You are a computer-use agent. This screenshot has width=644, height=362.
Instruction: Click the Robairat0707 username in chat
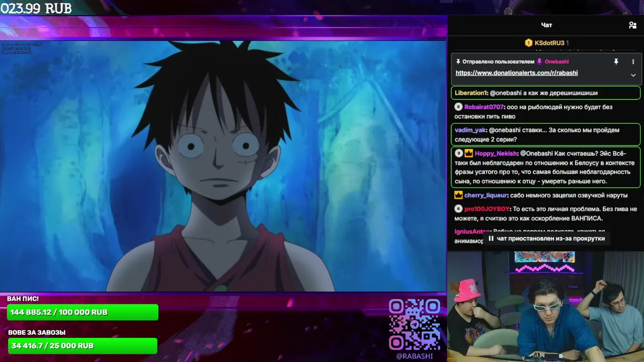tap(484, 107)
